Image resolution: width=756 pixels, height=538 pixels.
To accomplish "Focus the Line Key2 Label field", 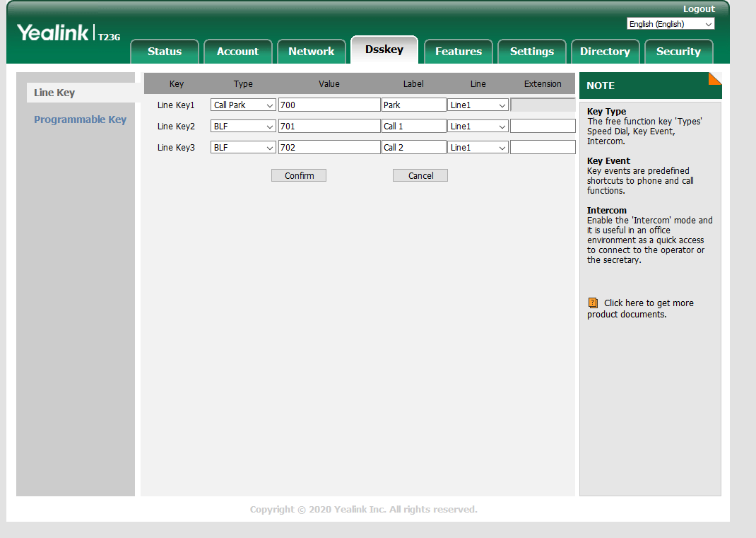I will point(413,127).
